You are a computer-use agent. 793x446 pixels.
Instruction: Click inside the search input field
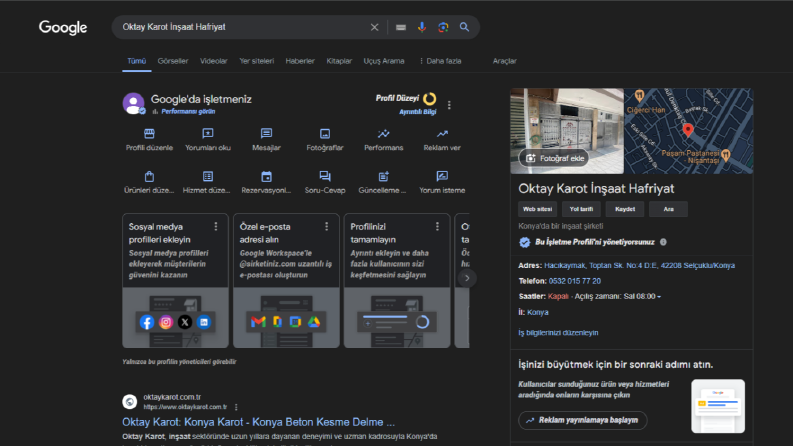243,27
